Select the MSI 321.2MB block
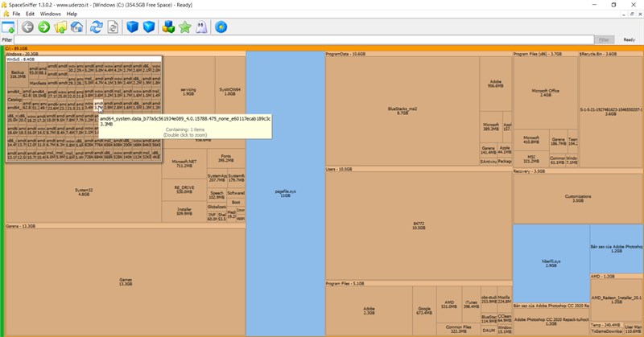The height and width of the screenshot is (337, 644). [x=531, y=159]
